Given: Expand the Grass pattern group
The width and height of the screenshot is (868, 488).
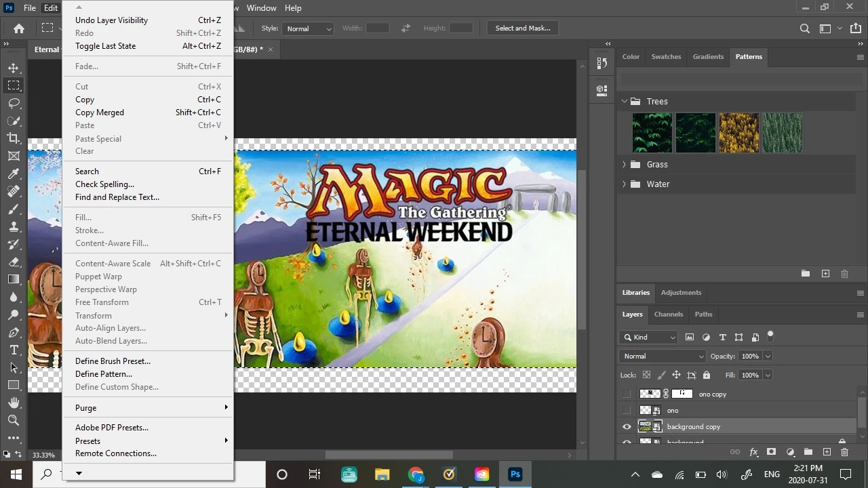Looking at the screenshot, I should coord(624,165).
